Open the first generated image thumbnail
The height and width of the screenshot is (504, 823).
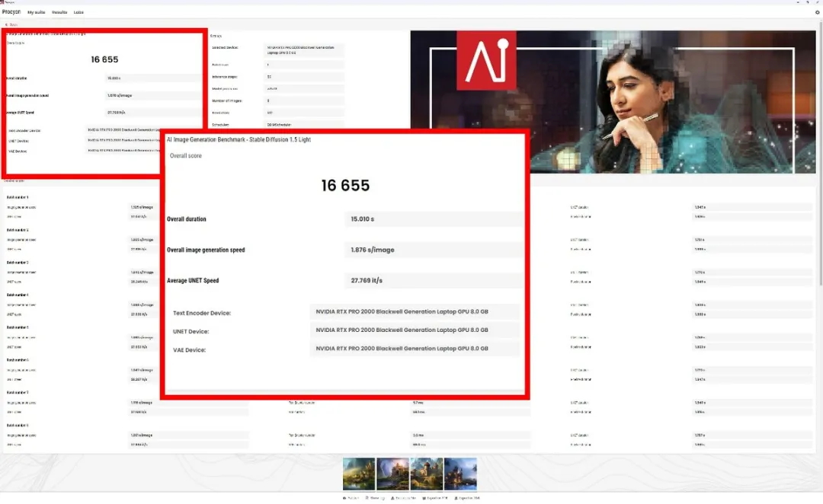[x=359, y=474]
